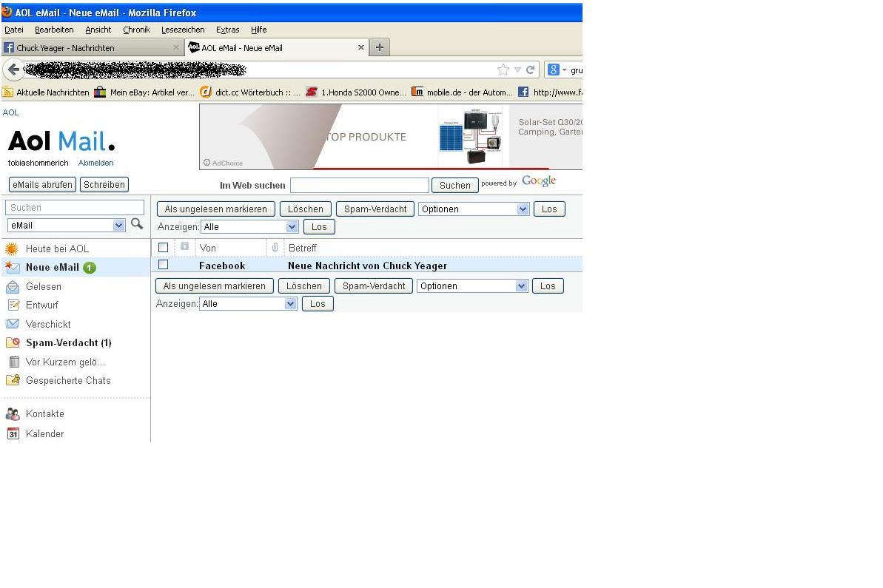Open the Kontakte people icon
Viewport: 883px width, 588px height.
point(13,414)
